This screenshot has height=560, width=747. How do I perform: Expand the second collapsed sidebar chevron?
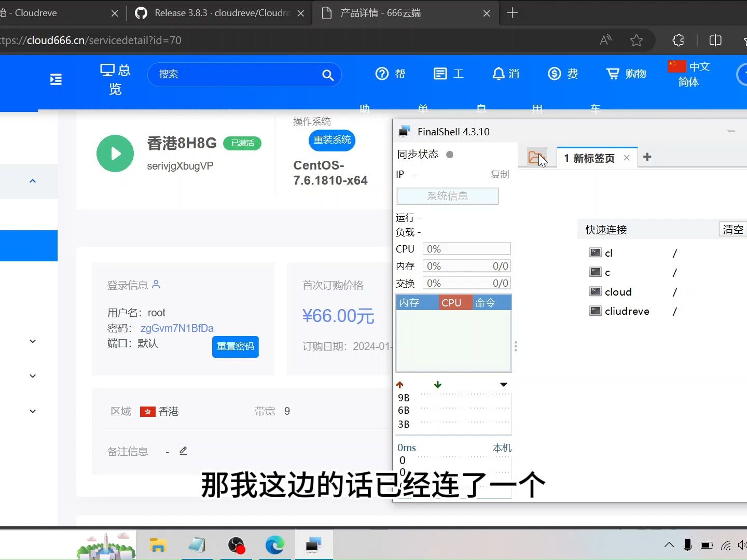(x=33, y=376)
